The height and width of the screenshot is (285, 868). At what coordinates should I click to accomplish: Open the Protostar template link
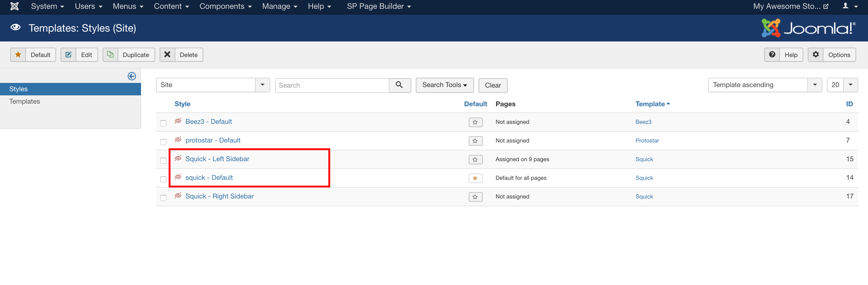647,140
